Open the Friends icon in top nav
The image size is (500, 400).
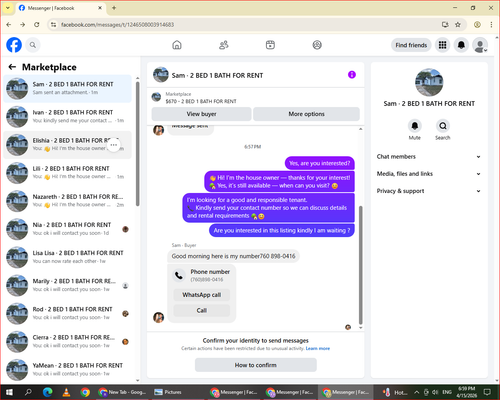pos(224,45)
